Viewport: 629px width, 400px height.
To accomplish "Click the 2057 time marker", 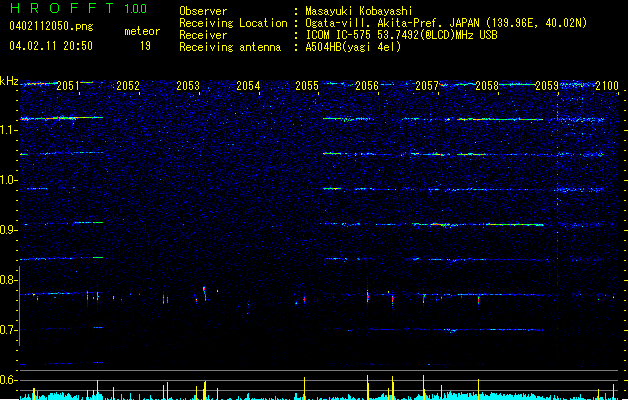I will coord(427,86).
